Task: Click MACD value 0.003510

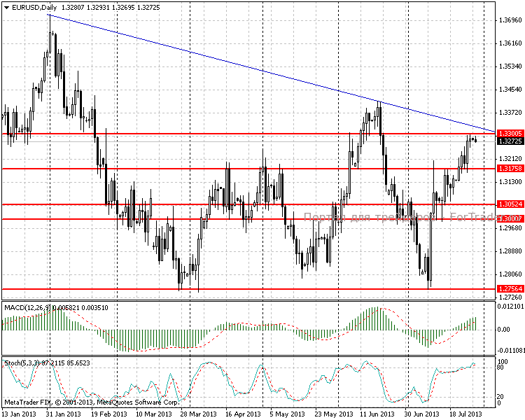Action: (x=94, y=307)
